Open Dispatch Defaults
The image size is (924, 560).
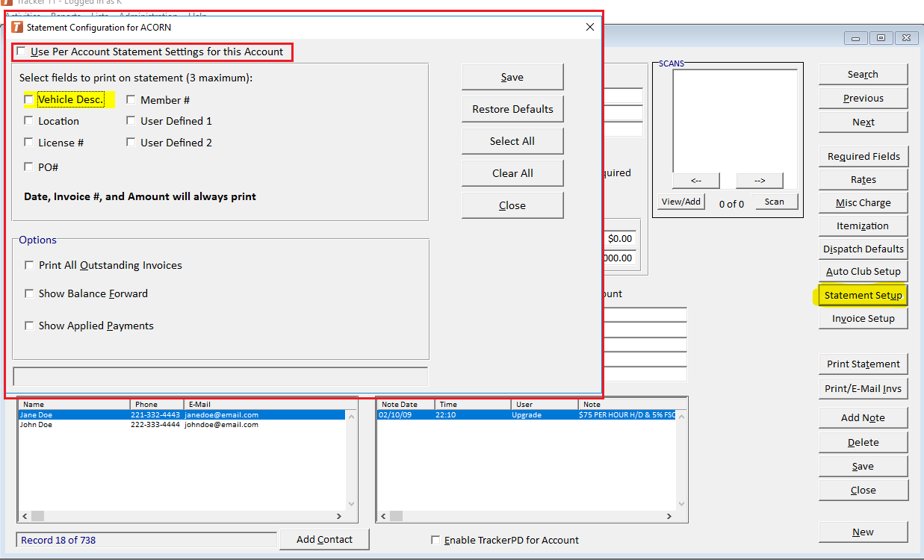863,249
